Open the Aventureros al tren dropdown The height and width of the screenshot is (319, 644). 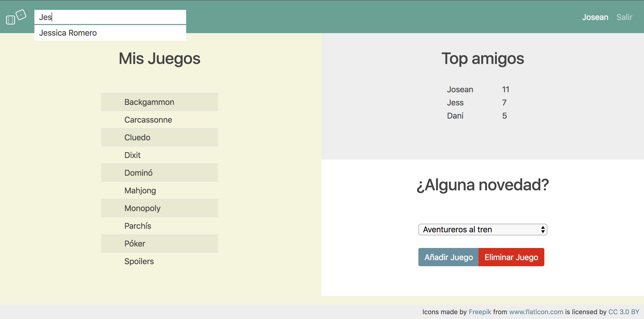pyautogui.click(x=482, y=230)
